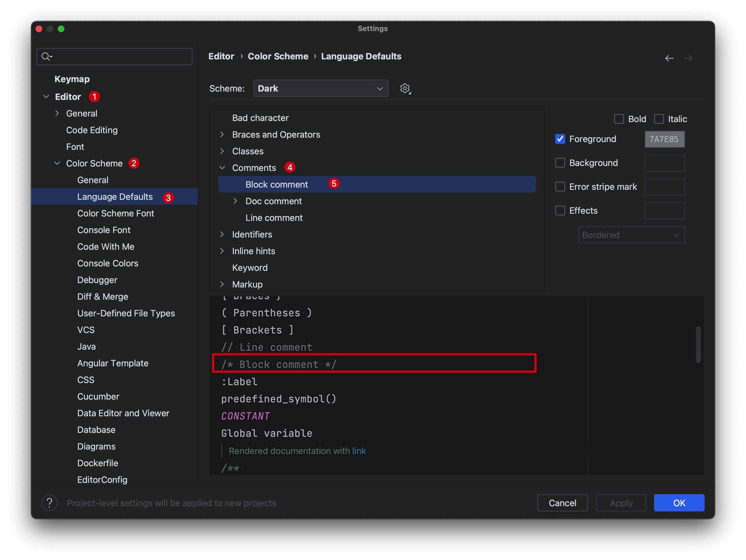Click Editor in breadcrumb
This screenshot has width=746, height=560.
click(x=221, y=56)
